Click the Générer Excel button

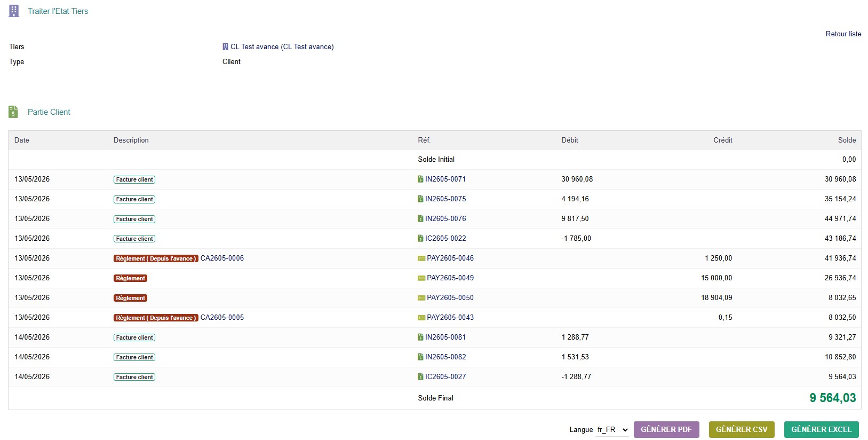(x=822, y=429)
